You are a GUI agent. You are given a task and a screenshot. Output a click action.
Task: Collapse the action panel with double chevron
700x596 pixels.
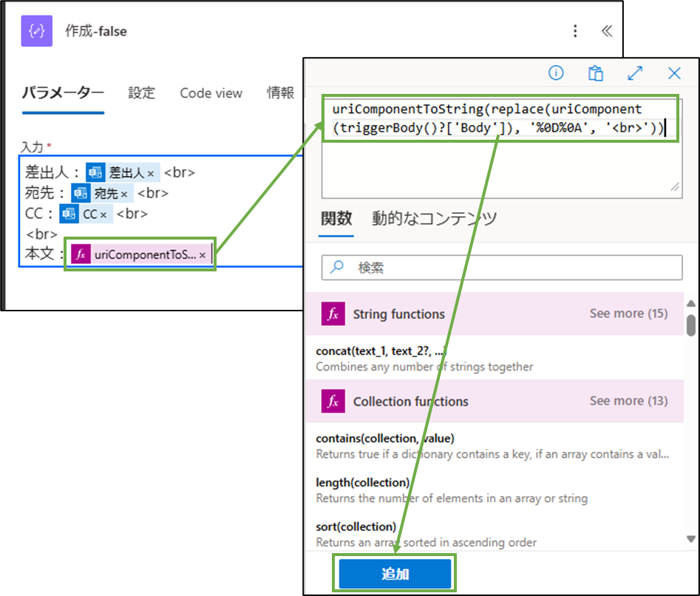606,31
